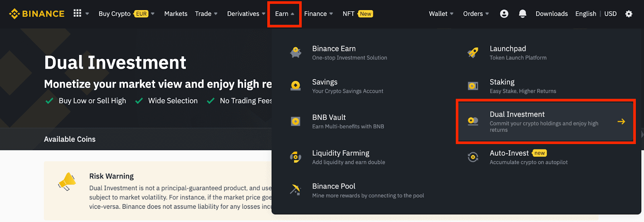Image resolution: width=644 pixels, height=222 pixels.
Task: Expand the Orders dropdown
Action: 476,14
